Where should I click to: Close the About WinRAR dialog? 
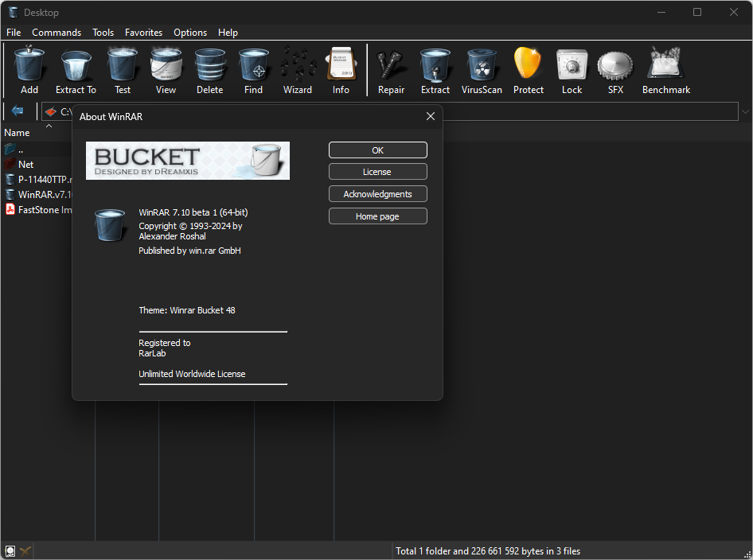(431, 116)
